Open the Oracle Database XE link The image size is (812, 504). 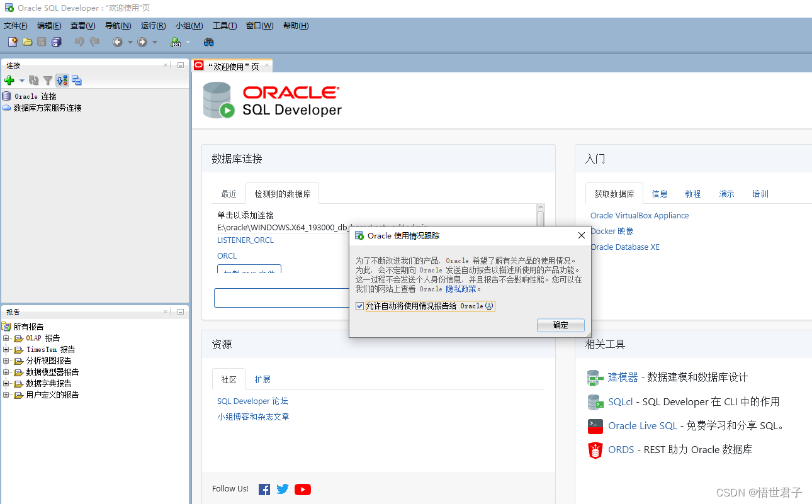[625, 247]
